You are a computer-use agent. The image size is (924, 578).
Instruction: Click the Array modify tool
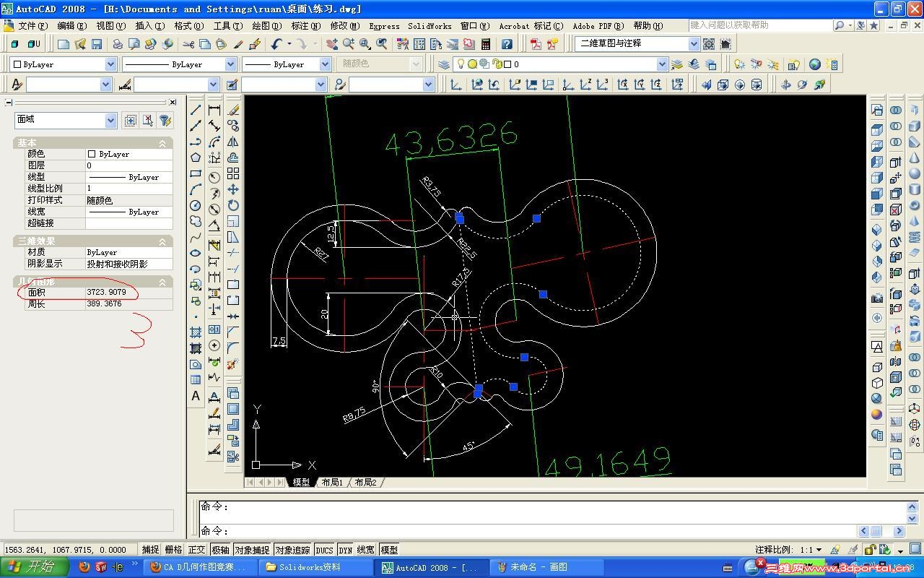pos(233,173)
